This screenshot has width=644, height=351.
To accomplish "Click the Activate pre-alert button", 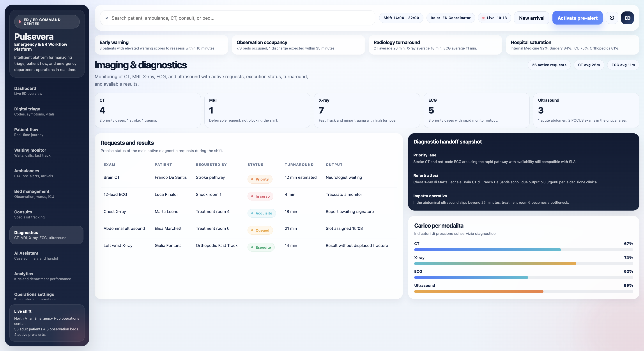I will [577, 18].
